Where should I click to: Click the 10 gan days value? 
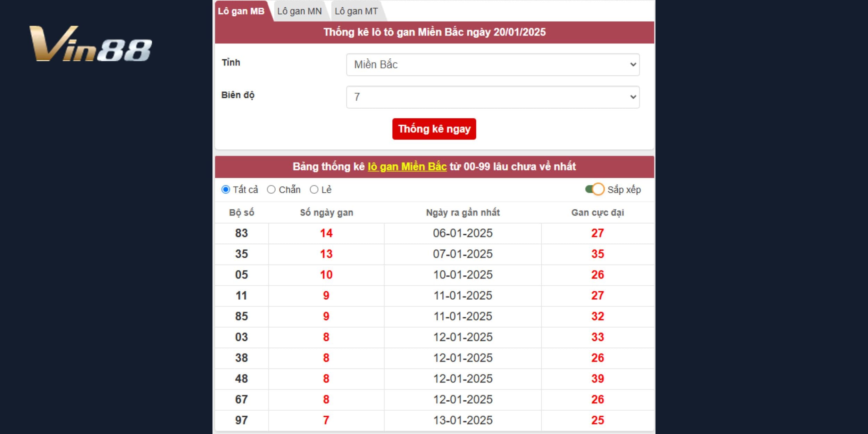click(326, 275)
